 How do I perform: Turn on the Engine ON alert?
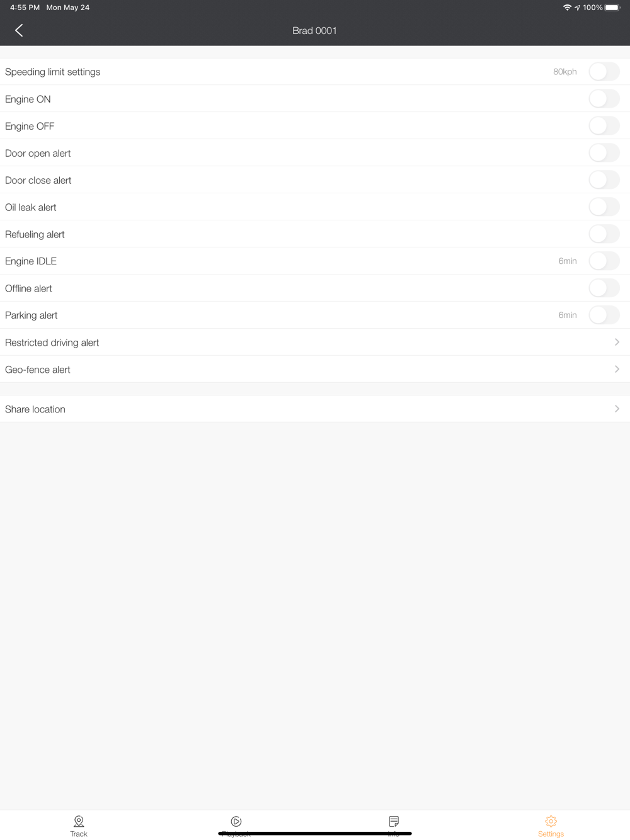click(x=604, y=99)
